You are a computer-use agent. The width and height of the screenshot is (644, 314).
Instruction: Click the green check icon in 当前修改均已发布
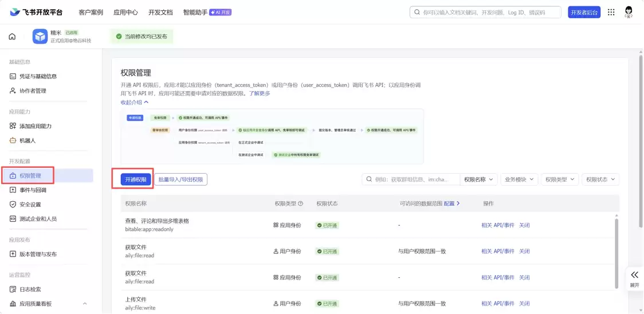tap(119, 36)
